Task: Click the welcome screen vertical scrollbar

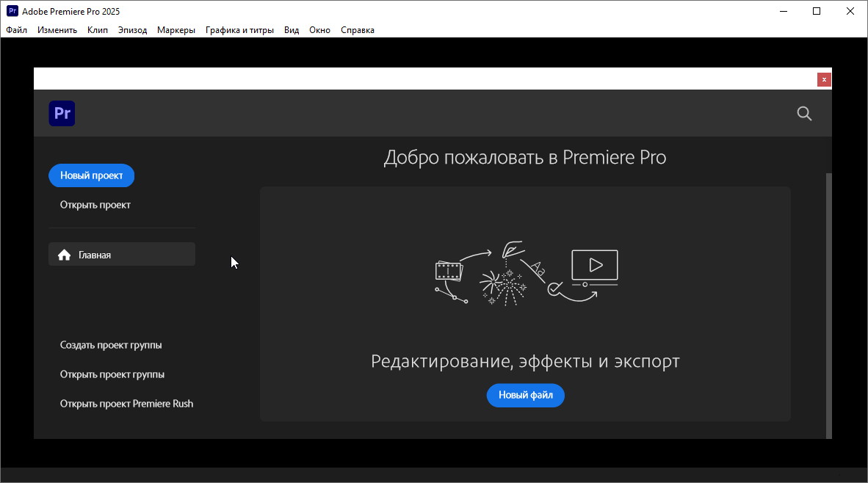Action: 828,305
